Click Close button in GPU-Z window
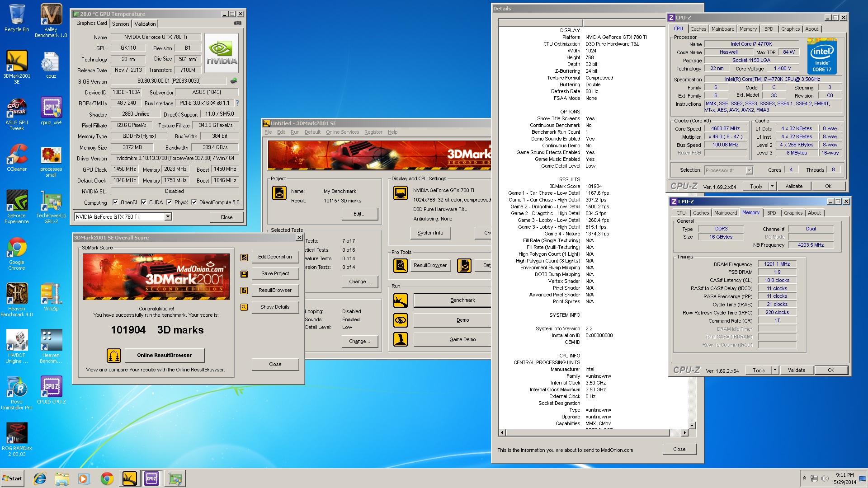The width and height of the screenshot is (868, 488). (226, 217)
